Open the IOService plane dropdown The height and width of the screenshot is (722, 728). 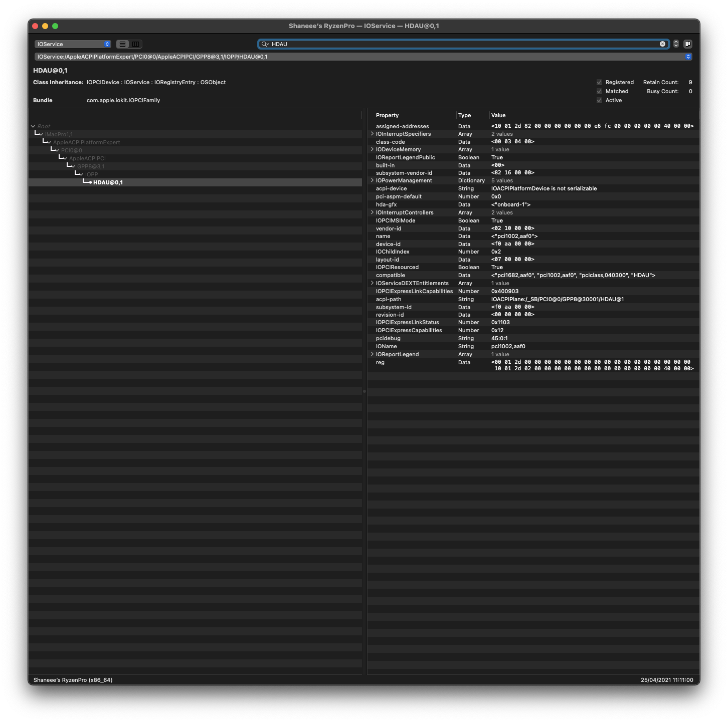tap(73, 44)
